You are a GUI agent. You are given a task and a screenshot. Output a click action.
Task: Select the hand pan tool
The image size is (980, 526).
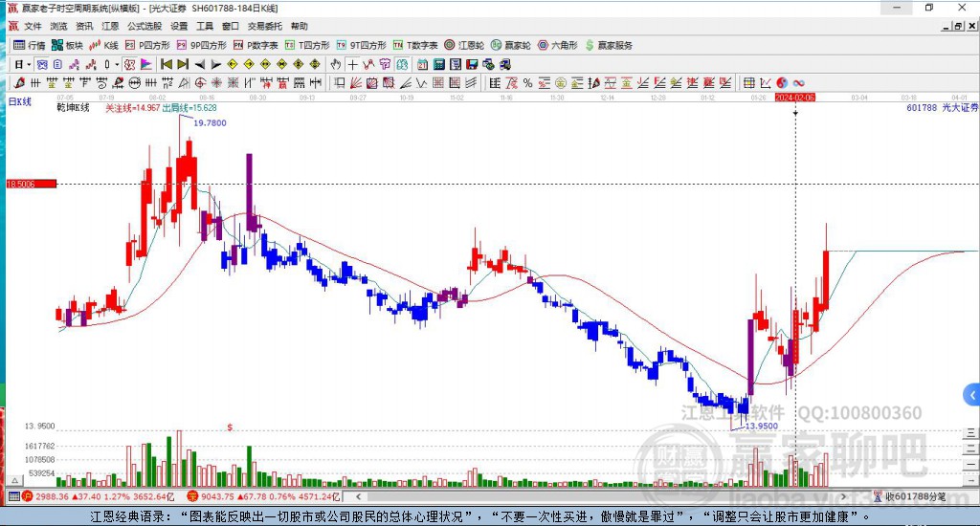[x=336, y=64]
